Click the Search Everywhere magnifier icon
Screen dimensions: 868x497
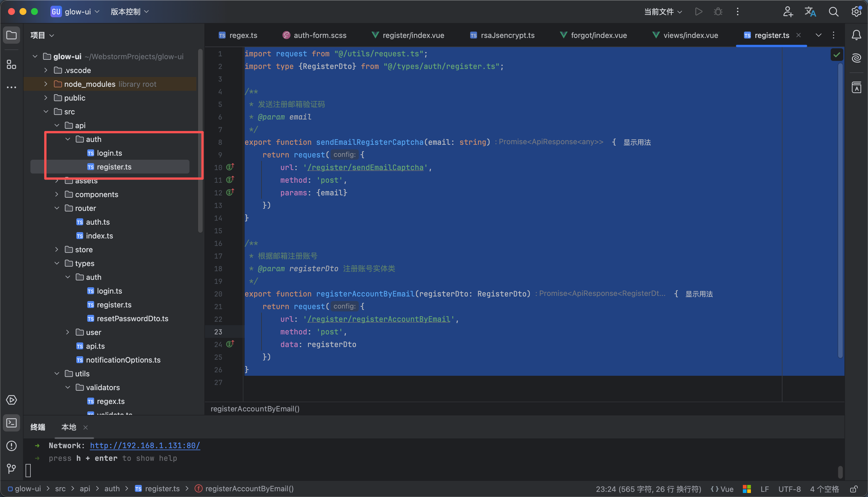tap(834, 11)
